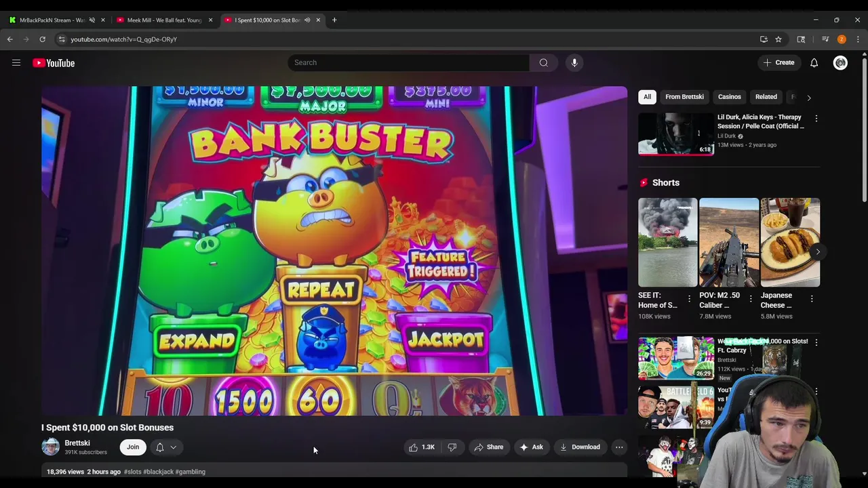868x488 pixels.
Task: Click the #slots hashtag
Action: pos(132,472)
